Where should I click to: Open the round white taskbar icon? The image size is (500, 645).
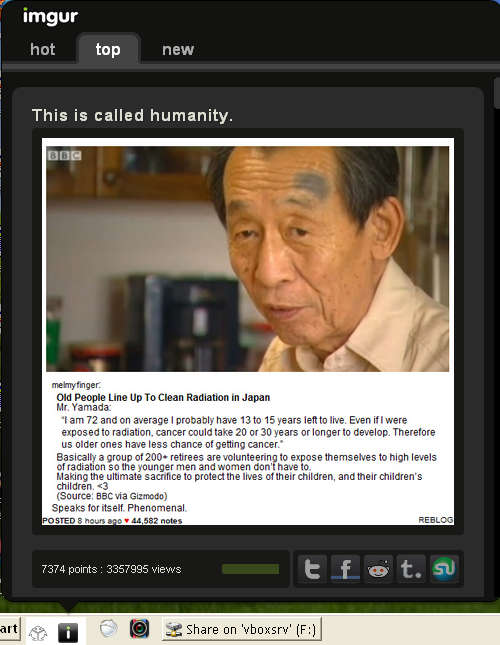click(109, 629)
